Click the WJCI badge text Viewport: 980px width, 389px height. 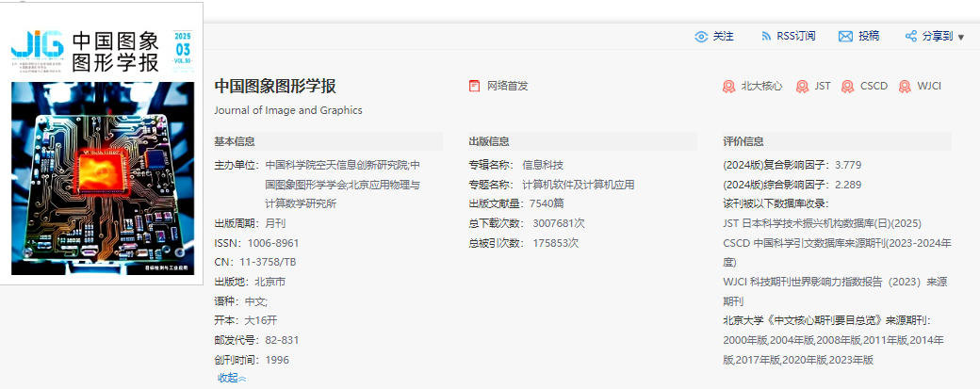click(929, 86)
